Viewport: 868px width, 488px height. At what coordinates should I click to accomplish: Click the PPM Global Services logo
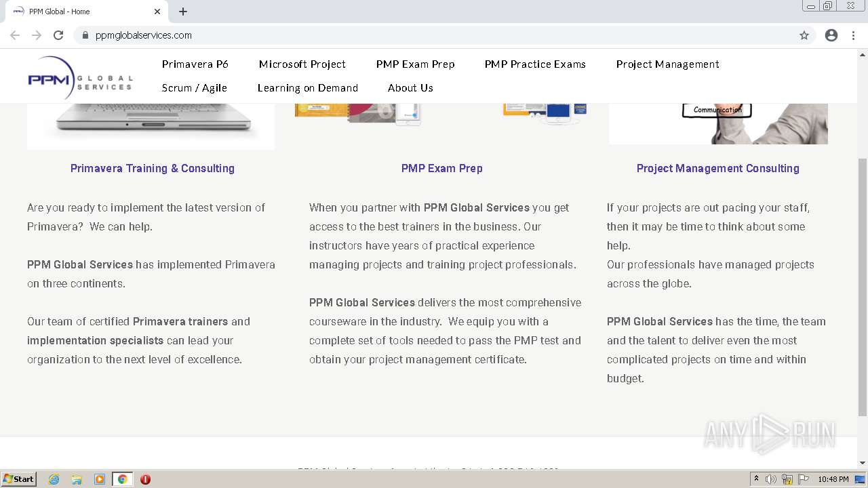pos(79,77)
